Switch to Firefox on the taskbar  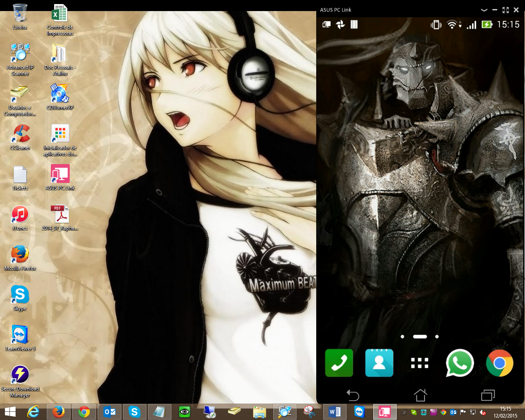point(59,412)
